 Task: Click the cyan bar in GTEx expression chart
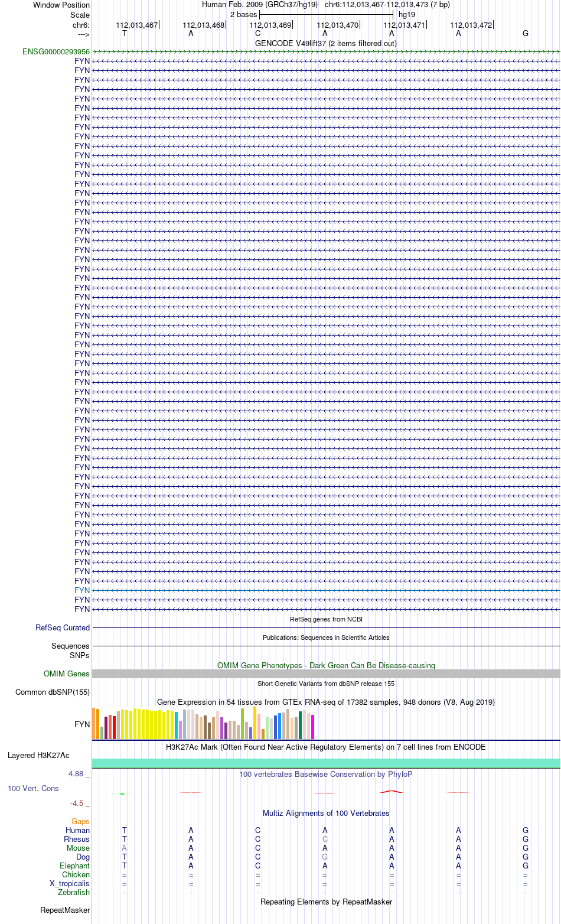point(177,725)
